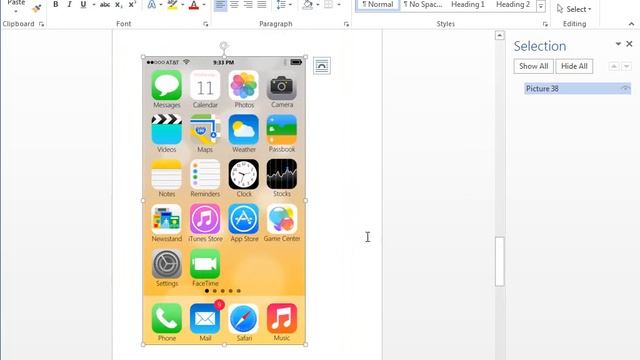
Task: Click the scroll up arrow
Action: 500,36
